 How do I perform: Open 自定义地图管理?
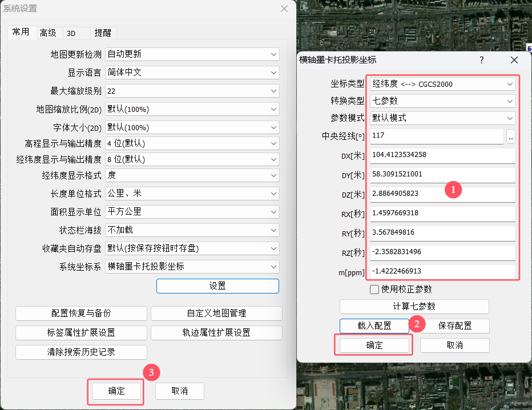216,313
